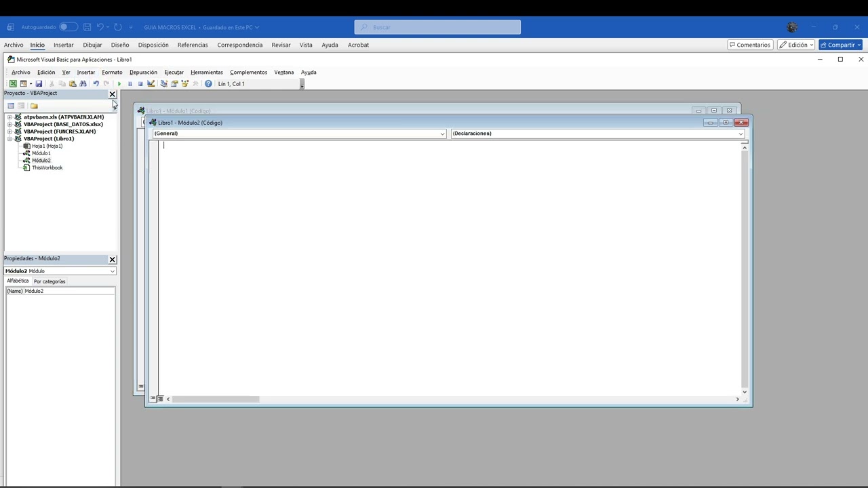Open the Edición mode dropdown in Word
868x488 pixels.
click(x=796, y=45)
